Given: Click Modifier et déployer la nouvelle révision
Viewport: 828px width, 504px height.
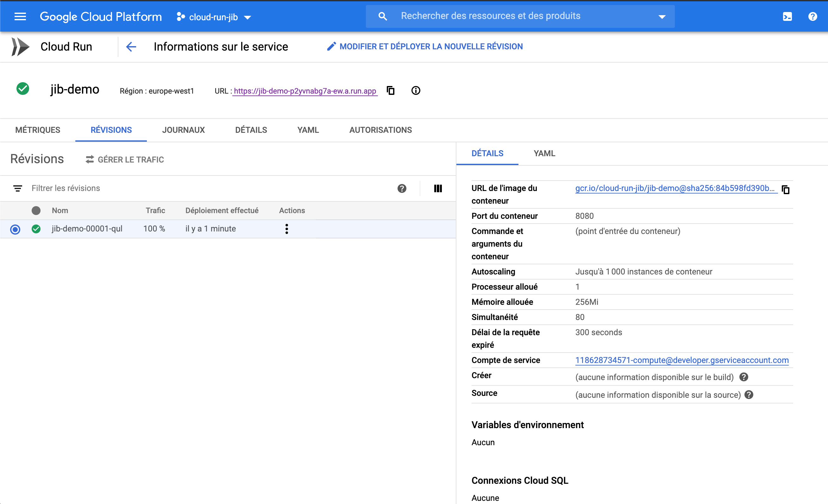Looking at the screenshot, I should point(425,47).
